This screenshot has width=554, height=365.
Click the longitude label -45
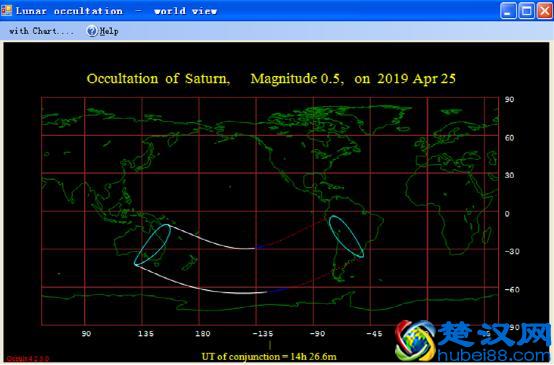tap(374, 334)
